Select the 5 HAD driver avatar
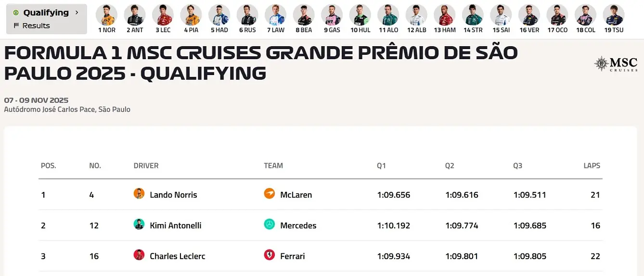 click(x=219, y=15)
